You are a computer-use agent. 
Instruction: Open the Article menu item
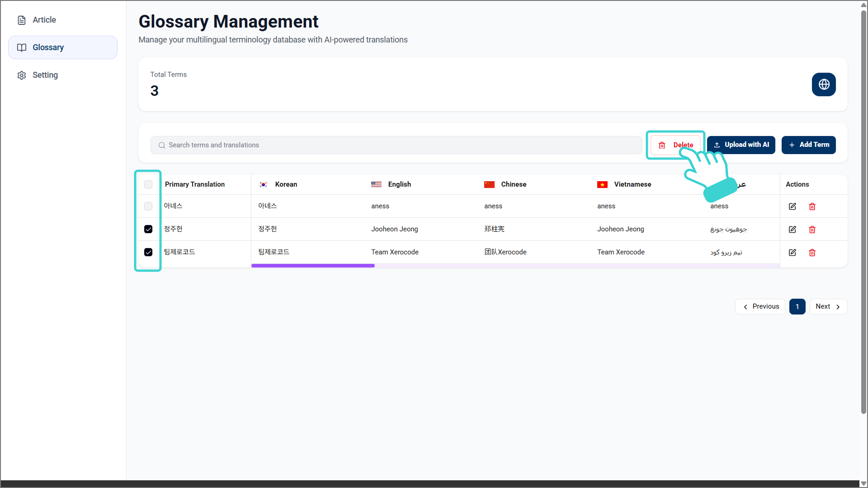44,20
